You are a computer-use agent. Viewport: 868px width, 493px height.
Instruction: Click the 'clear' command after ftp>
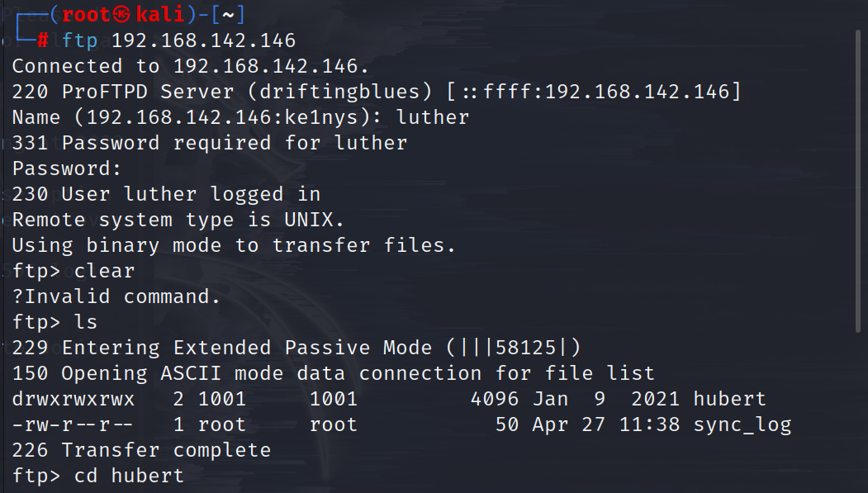(104, 271)
